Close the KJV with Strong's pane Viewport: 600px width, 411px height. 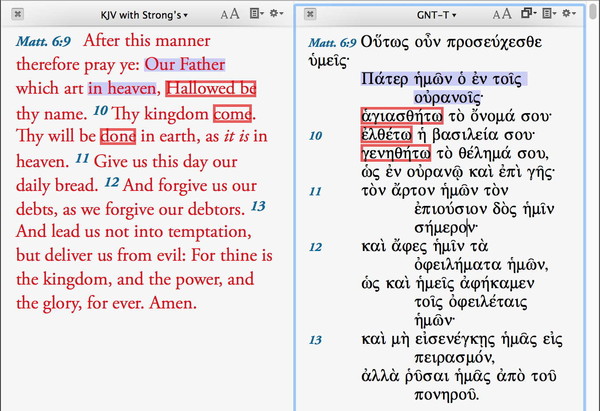point(18,15)
